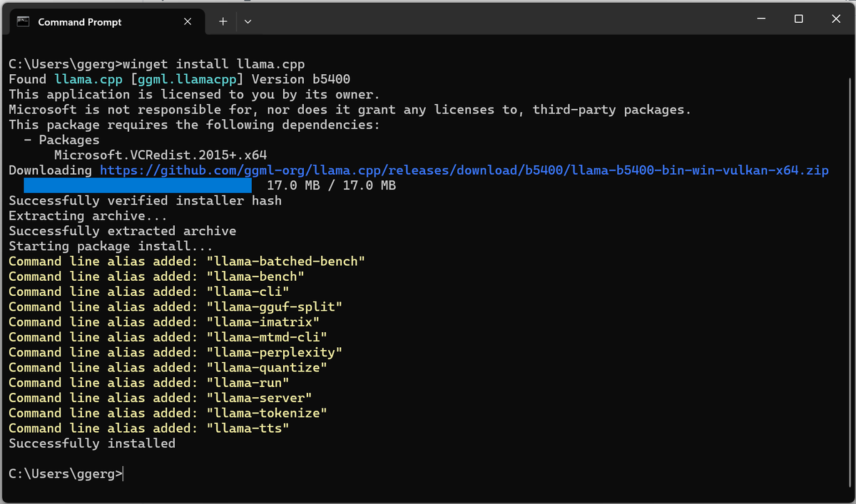This screenshot has width=856, height=504.
Task: Click the "llama-mtmd-cli" alias line
Action: coord(168,337)
